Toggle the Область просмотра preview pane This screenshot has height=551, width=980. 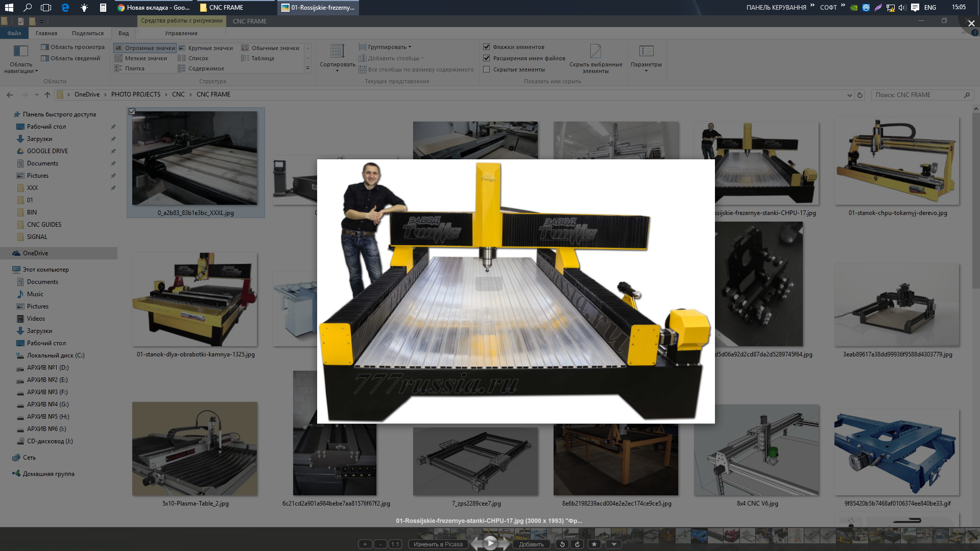(73, 47)
